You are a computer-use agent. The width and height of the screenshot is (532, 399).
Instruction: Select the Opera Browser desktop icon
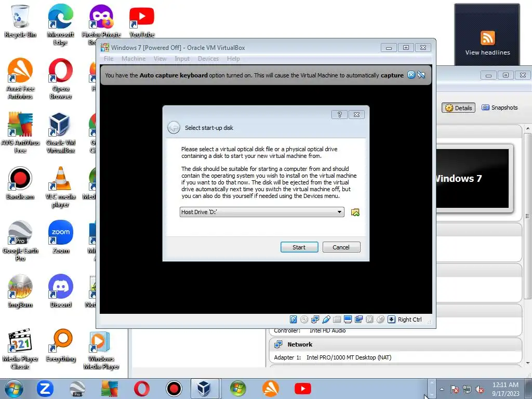click(x=60, y=79)
